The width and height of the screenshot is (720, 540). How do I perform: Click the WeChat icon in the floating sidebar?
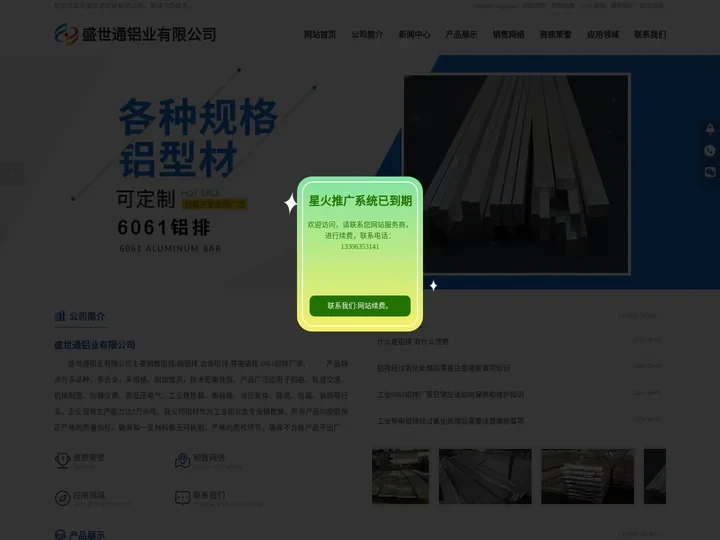(x=709, y=172)
